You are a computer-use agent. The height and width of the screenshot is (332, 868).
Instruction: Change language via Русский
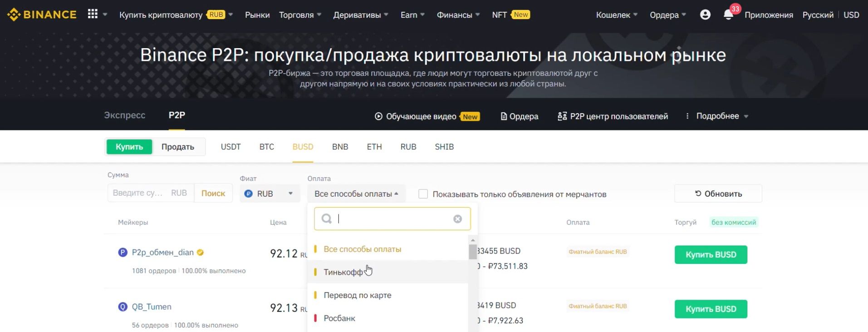click(818, 15)
